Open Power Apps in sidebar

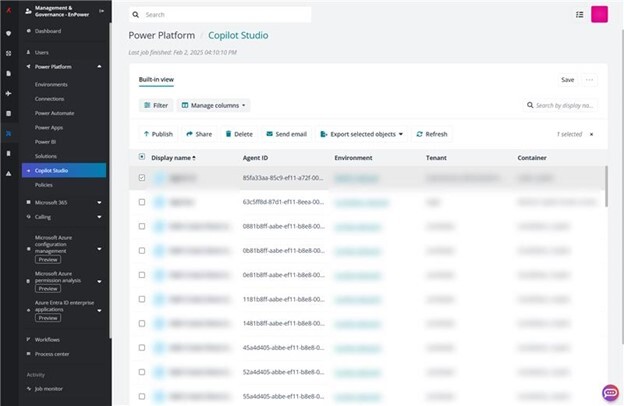[x=49, y=127]
